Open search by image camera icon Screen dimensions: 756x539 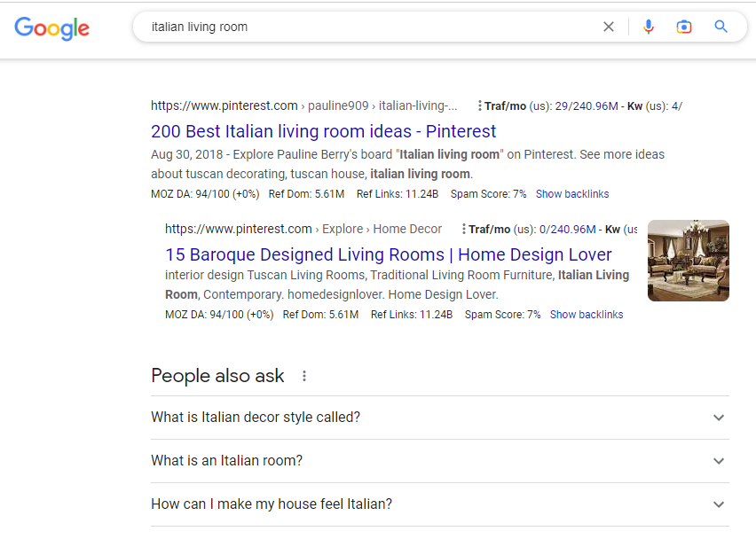click(x=683, y=27)
